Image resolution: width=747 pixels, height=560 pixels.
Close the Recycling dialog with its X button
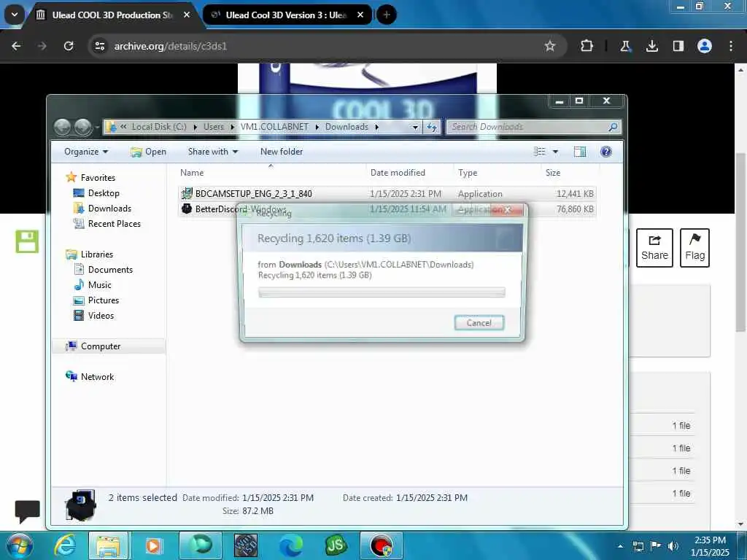click(508, 209)
